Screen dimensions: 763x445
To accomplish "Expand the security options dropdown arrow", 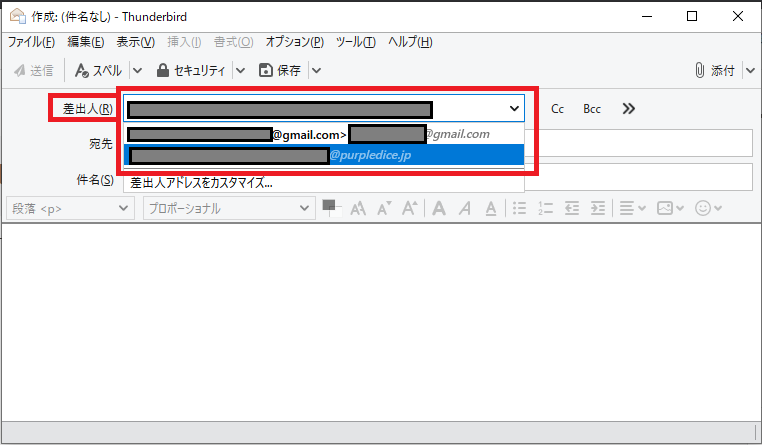I will 240,71.
